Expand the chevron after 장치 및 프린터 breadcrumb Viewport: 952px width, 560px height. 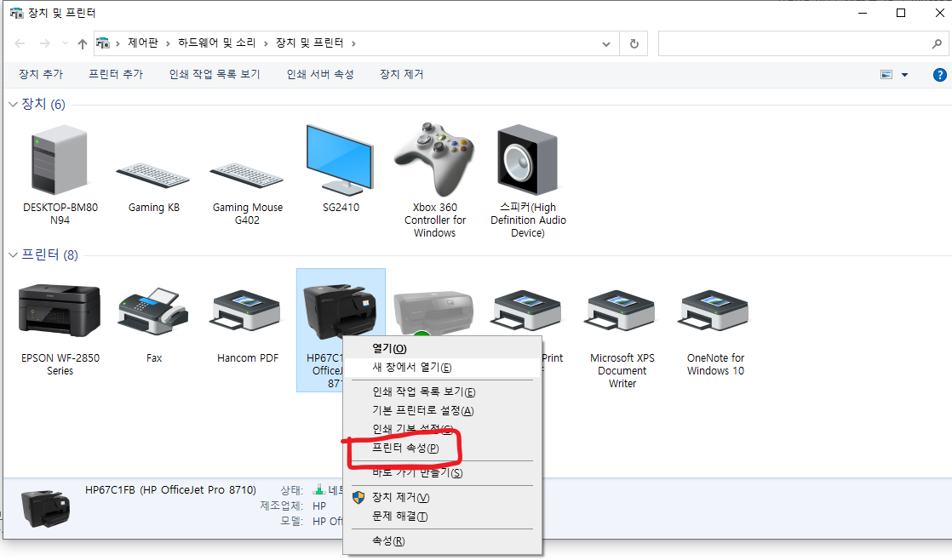[353, 43]
